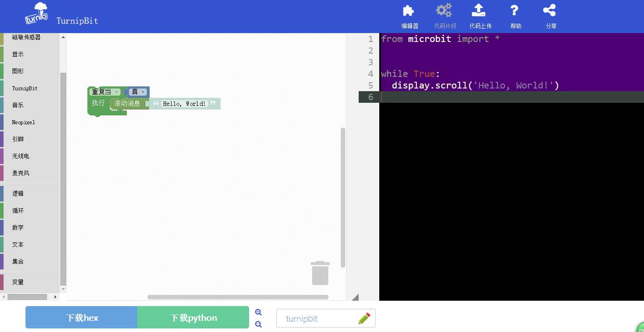
Task: Open the 重复当 loop mode dropdown
Action: (105, 92)
